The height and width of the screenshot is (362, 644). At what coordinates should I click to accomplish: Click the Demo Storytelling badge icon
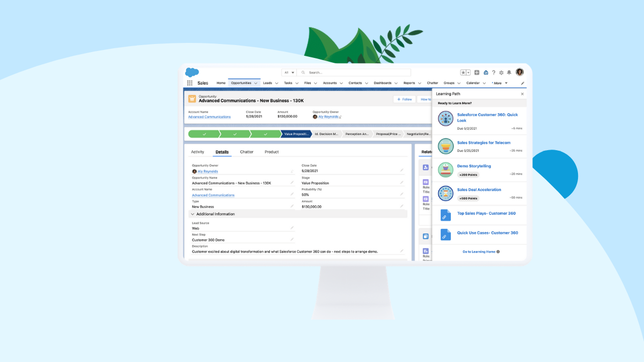[445, 169]
